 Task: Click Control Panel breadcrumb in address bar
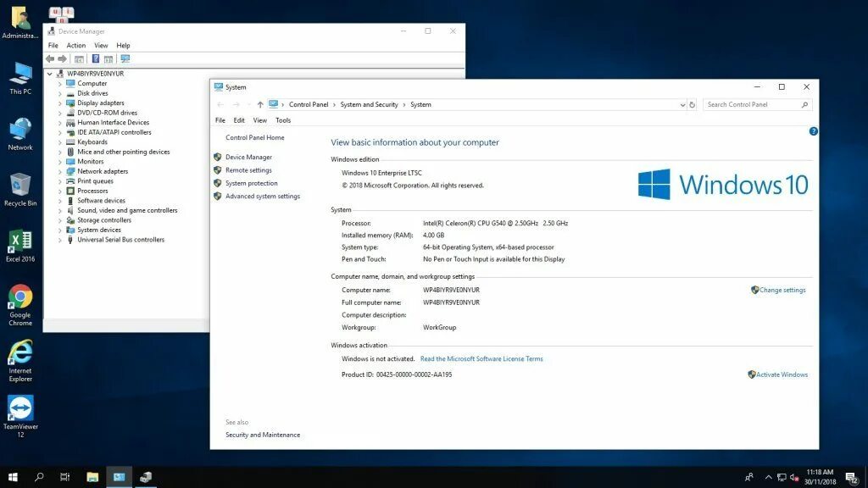click(309, 104)
